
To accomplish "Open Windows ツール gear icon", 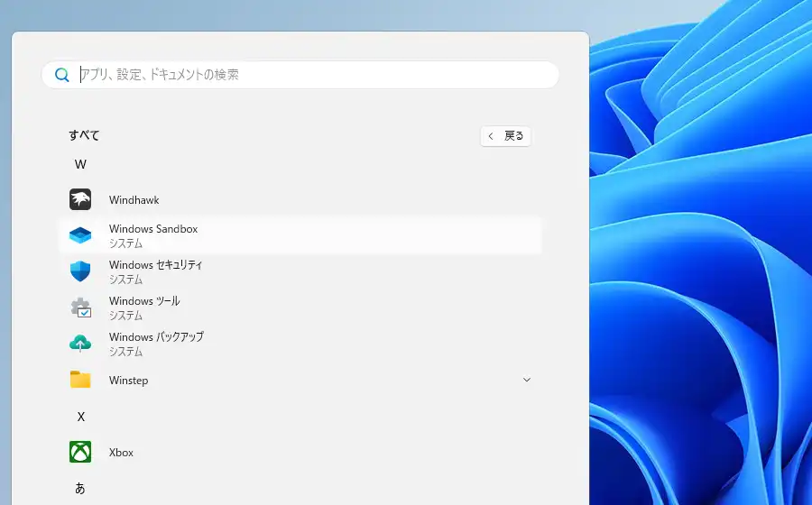I will [x=80, y=308].
